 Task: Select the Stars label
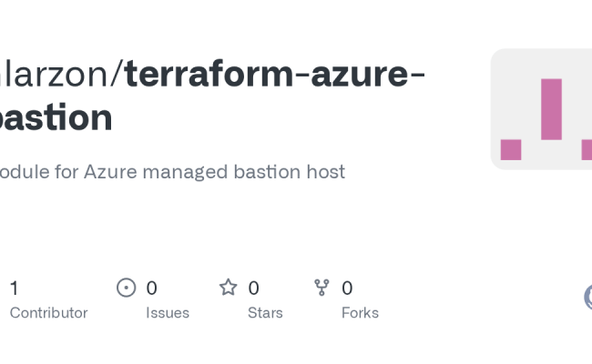pos(265,313)
